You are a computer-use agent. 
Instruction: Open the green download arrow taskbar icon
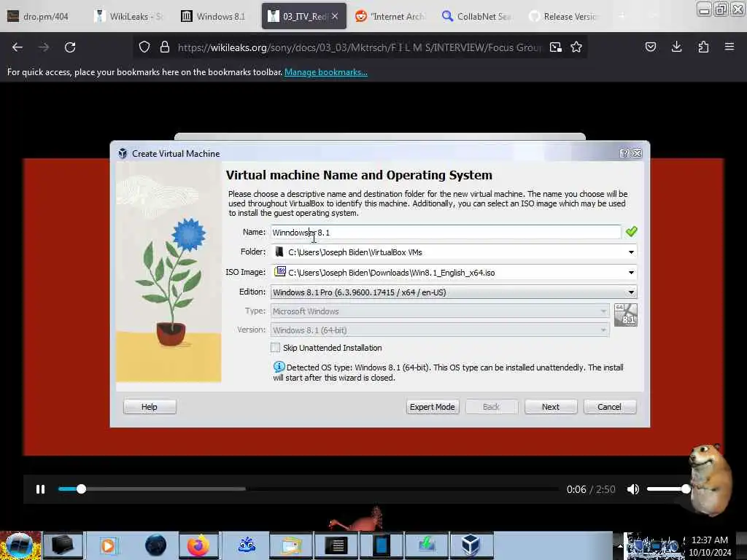(427, 545)
